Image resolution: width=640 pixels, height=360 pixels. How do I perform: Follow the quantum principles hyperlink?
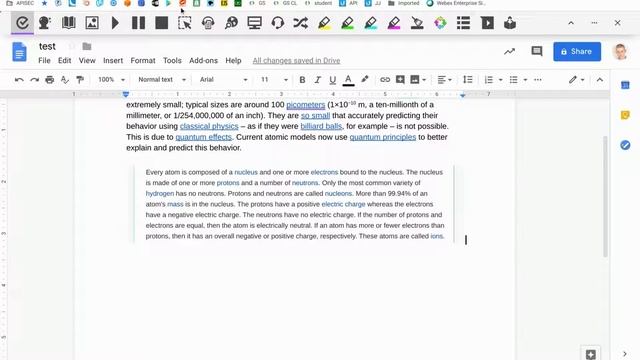pos(382,137)
